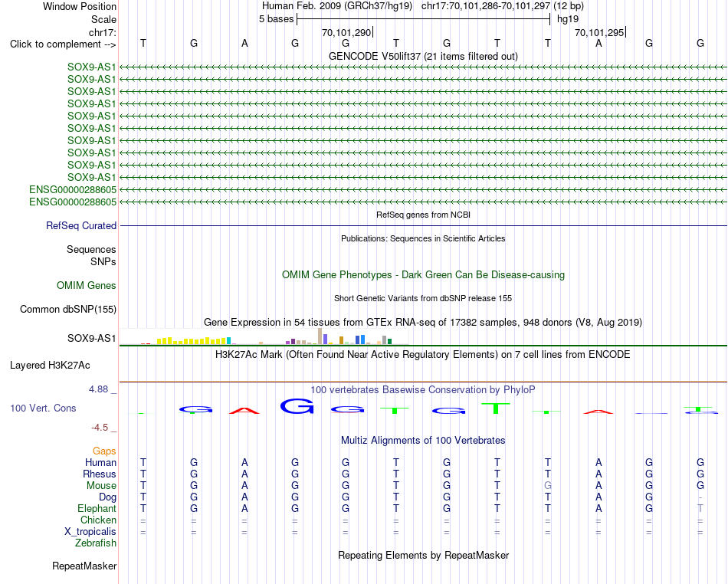The image size is (728, 584).
Task: Click the chr17: ruler label
Action: (103, 32)
